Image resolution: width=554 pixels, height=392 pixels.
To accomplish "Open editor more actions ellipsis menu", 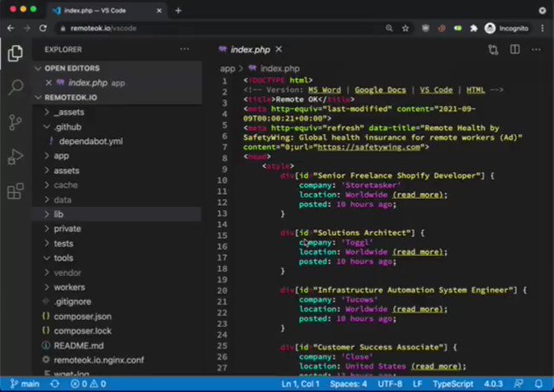I will (536, 49).
